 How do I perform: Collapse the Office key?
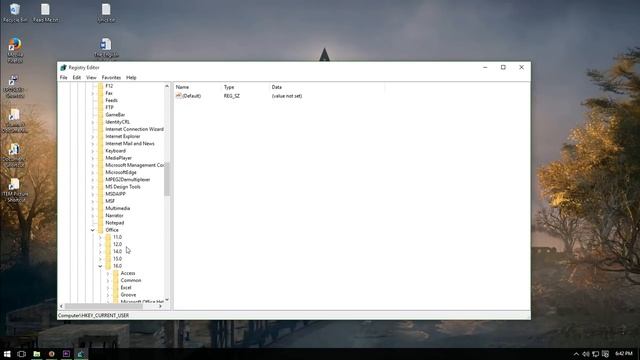93,230
